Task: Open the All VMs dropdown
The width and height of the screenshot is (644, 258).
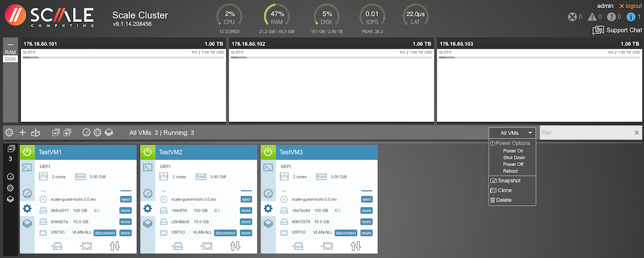Action: (513, 133)
